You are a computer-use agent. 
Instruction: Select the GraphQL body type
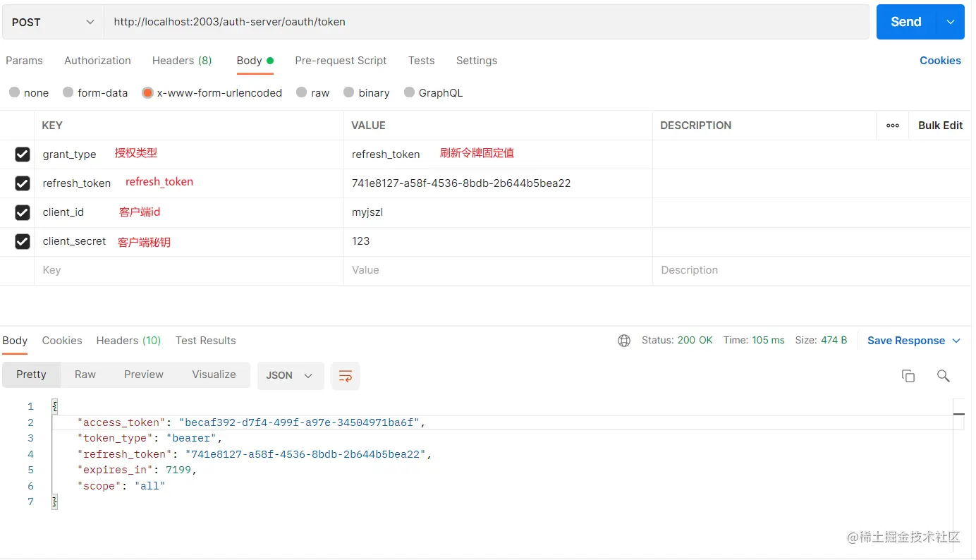pos(434,92)
